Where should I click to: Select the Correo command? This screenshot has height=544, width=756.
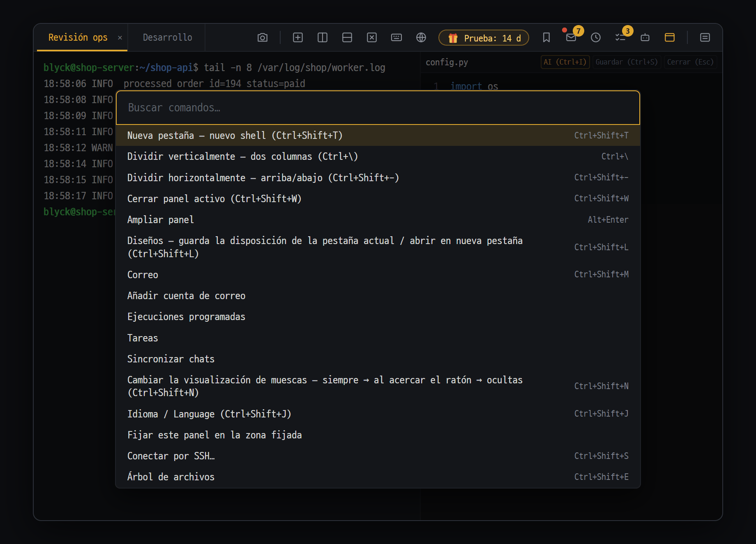[x=378, y=274]
